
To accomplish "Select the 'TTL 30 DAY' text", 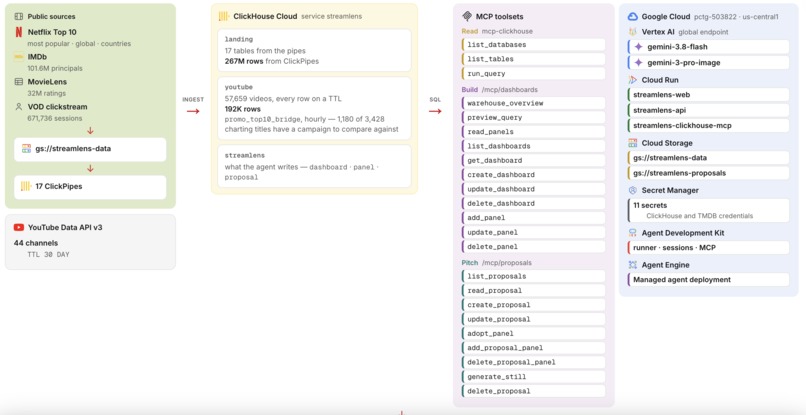I will pyautogui.click(x=48, y=255).
